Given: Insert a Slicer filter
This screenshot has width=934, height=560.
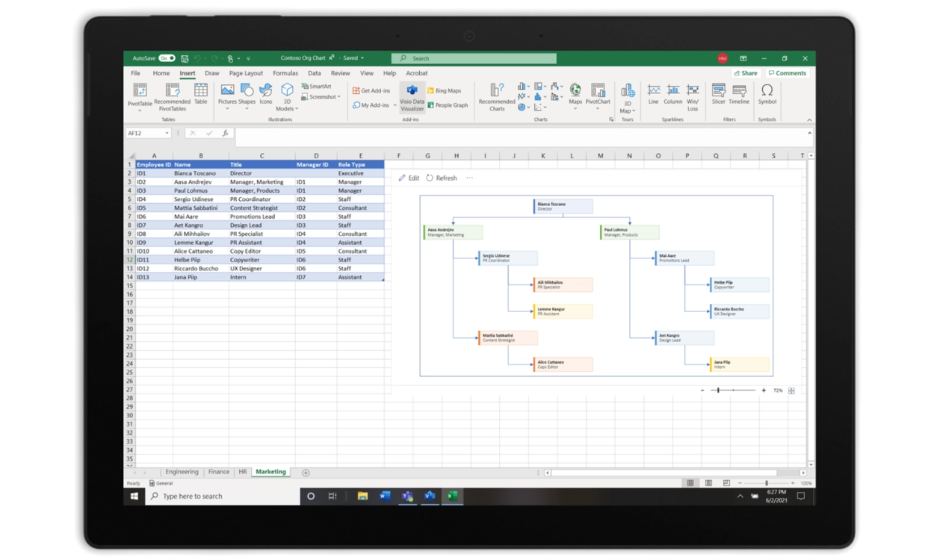Looking at the screenshot, I should tap(718, 95).
